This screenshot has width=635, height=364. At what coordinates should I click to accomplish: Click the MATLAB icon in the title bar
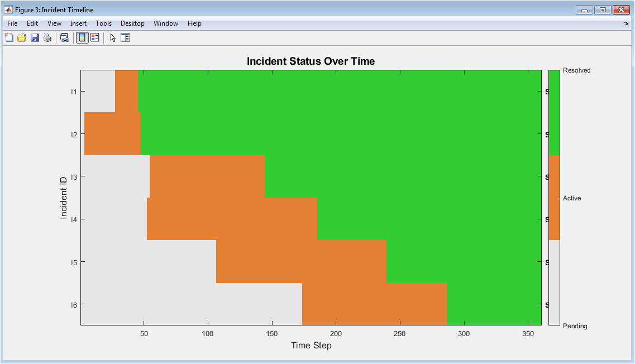pos(8,10)
